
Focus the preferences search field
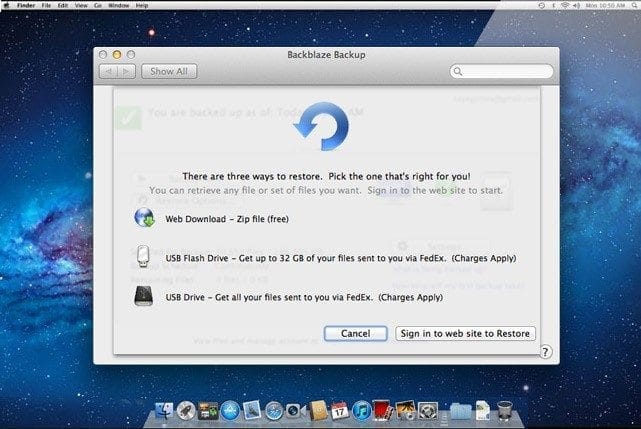502,71
